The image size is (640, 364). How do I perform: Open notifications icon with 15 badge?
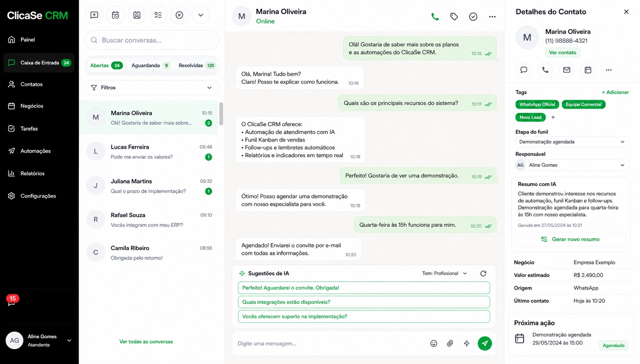coord(12,301)
